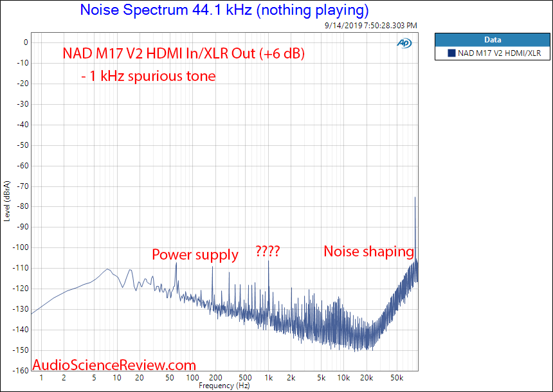Click the 100 Hz frequency tick label
The width and height of the screenshot is (553, 392).
tap(192, 378)
